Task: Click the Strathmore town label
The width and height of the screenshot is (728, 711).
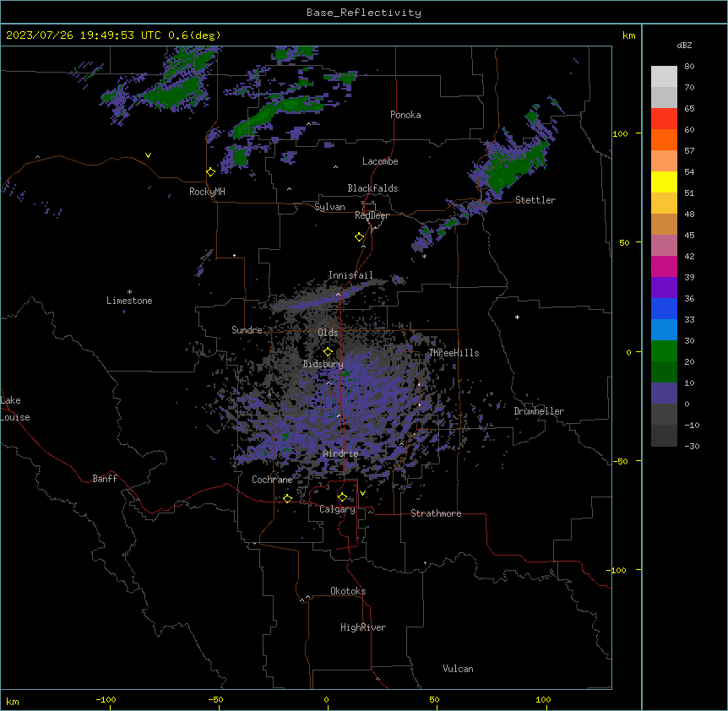Action: pos(436,513)
